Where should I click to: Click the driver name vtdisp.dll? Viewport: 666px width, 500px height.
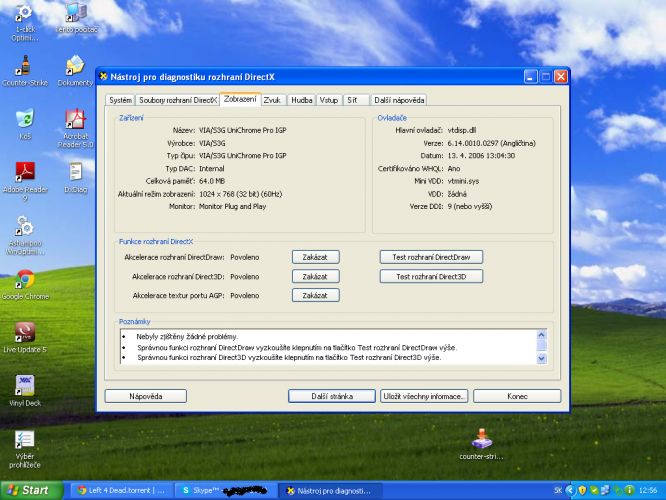(x=462, y=130)
